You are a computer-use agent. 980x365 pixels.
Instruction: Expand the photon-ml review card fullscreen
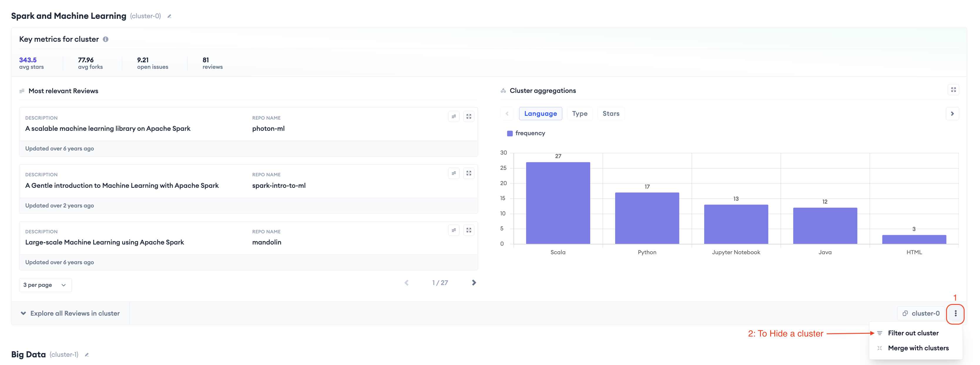pyautogui.click(x=469, y=116)
